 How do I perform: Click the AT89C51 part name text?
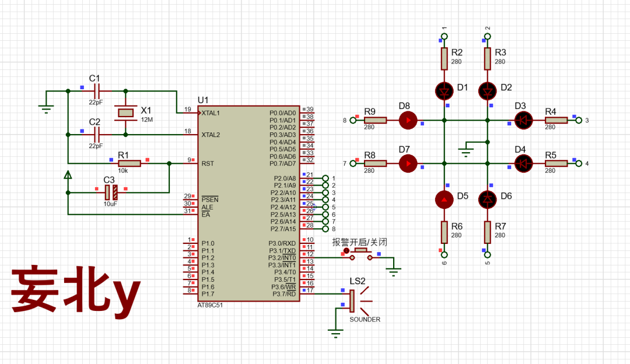(x=210, y=305)
